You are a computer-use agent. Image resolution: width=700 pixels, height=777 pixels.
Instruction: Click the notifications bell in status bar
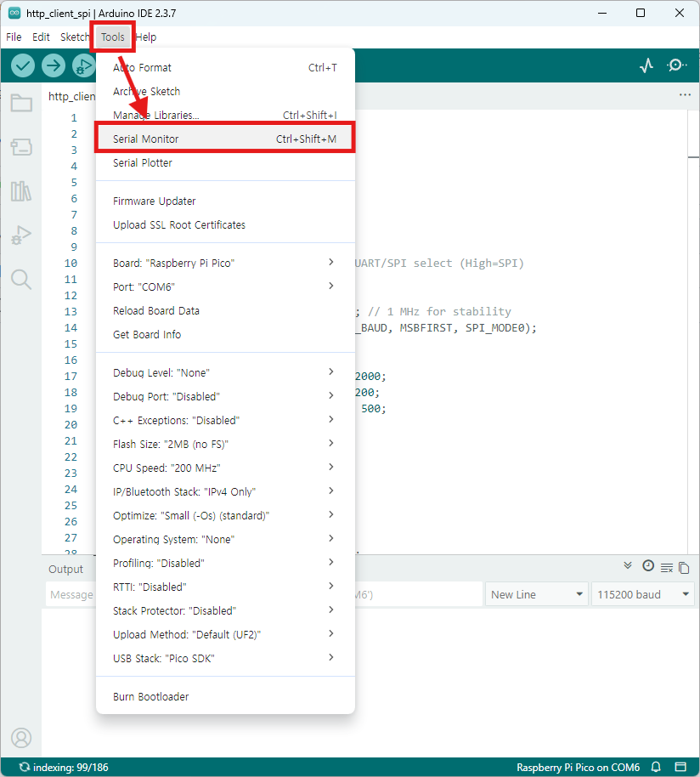tap(656, 767)
